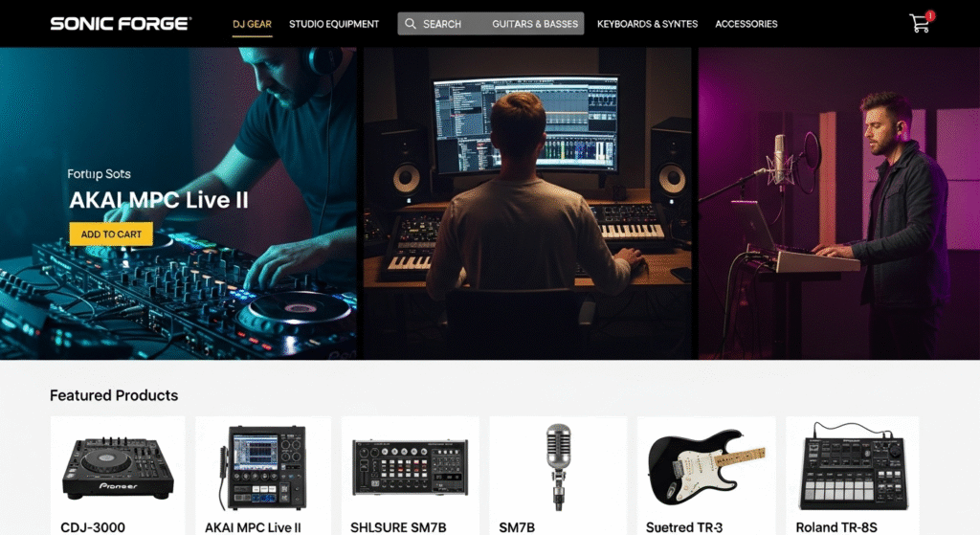
Task: Select the DJ Gear menu tab
Action: pos(252,24)
